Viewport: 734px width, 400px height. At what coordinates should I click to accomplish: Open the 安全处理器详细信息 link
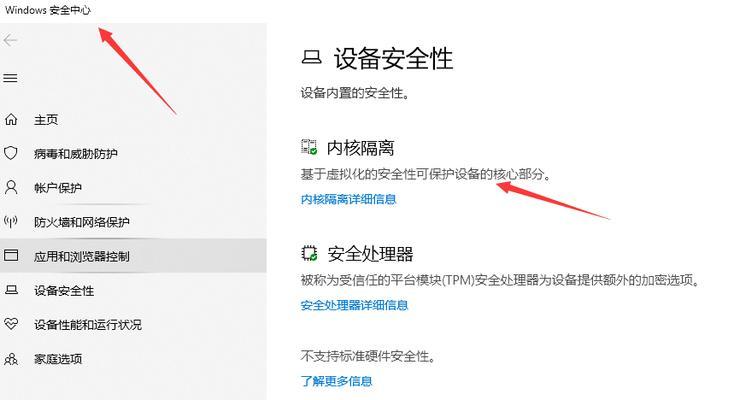[x=354, y=305]
